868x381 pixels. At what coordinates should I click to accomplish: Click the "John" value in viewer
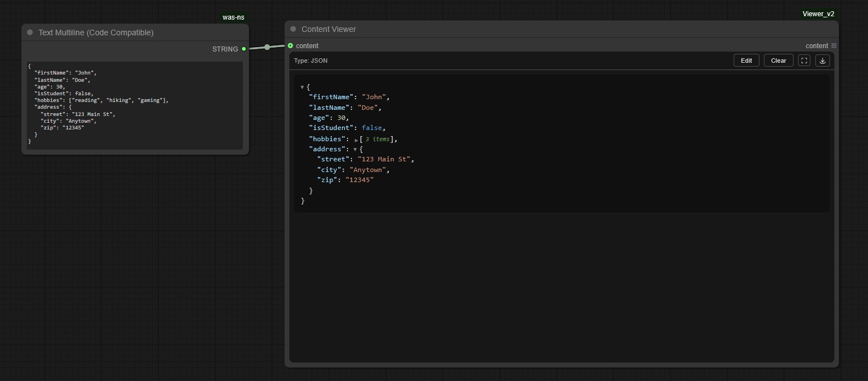click(x=373, y=97)
